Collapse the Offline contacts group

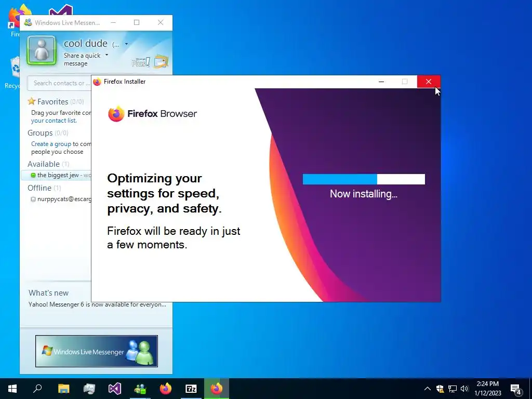[x=44, y=188]
